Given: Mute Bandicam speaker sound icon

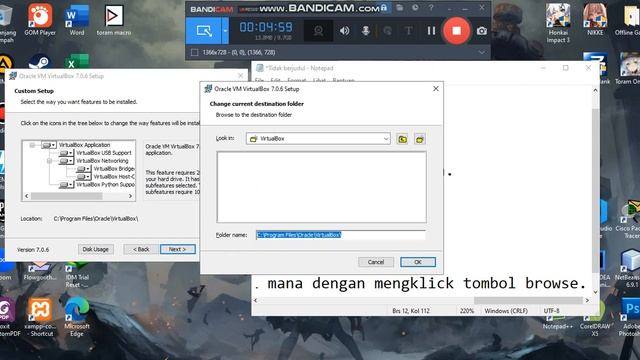Looking at the screenshot, I should tap(344, 31).
